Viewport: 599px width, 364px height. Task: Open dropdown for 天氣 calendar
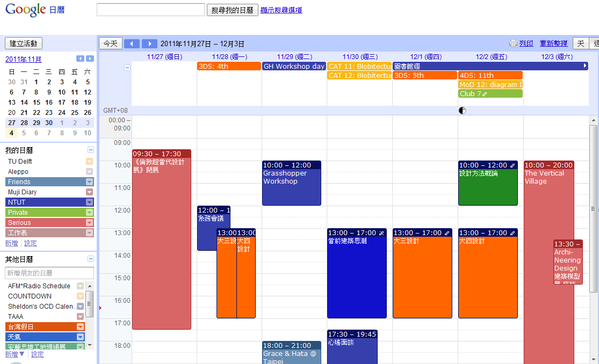(x=80, y=337)
